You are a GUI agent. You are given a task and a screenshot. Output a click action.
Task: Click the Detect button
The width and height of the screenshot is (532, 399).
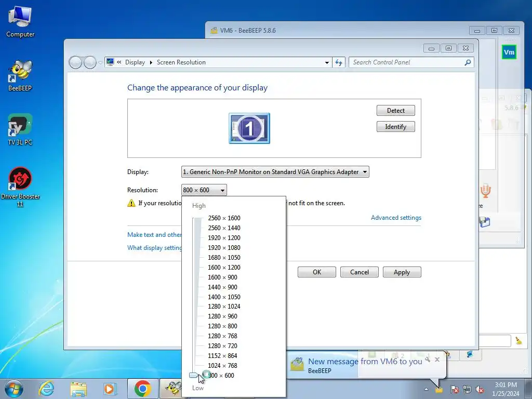[x=395, y=111]
